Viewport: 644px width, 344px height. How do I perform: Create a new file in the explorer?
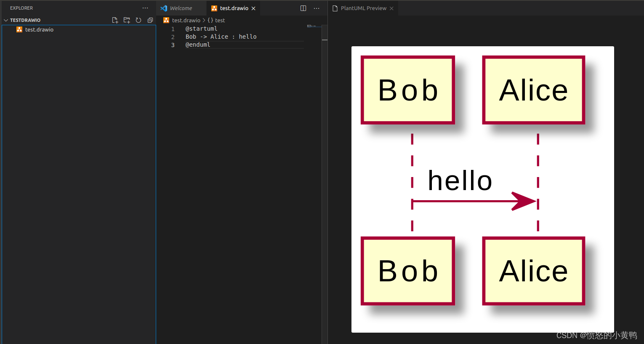(115, 20)
